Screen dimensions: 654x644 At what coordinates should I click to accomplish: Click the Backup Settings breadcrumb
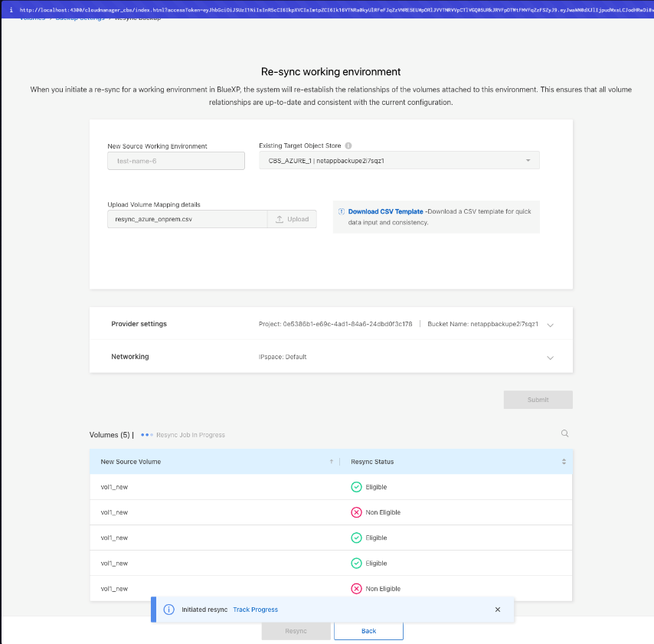80,18
